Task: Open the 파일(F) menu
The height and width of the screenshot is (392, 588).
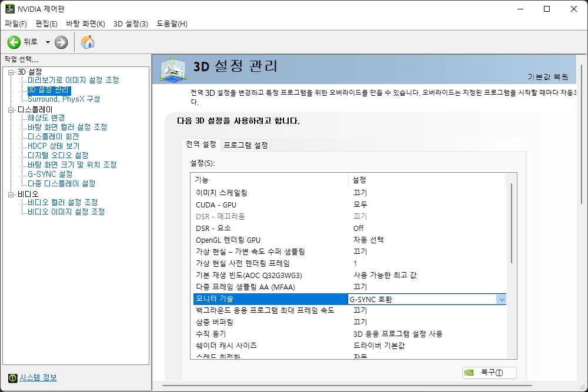Action: [16, 24]
